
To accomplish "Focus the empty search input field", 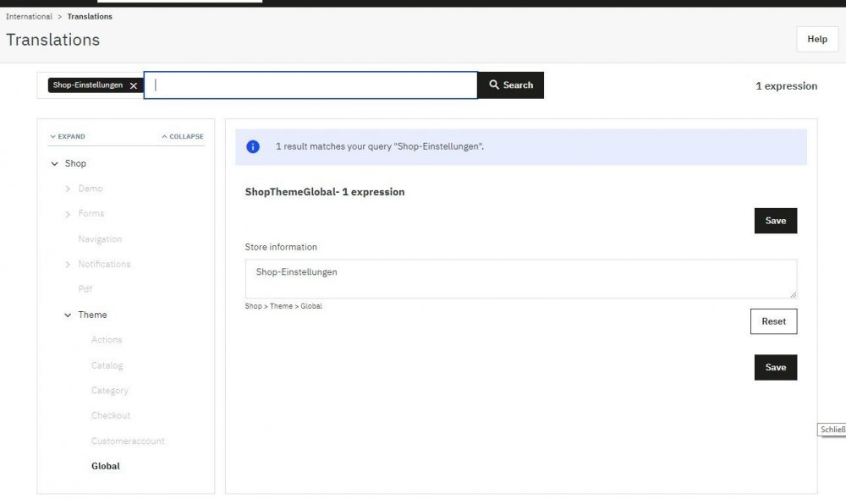I will tap(310, 85).
